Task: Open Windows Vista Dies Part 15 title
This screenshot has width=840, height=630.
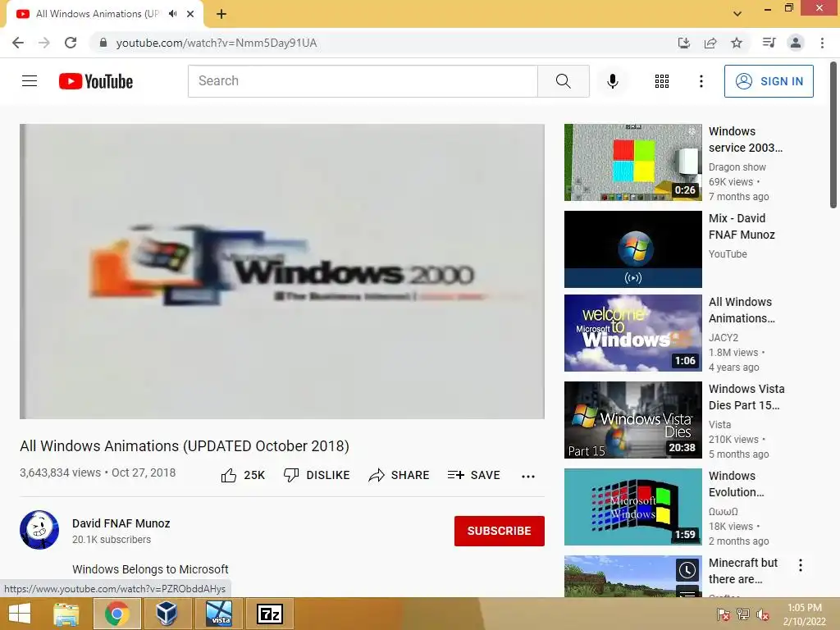Action: (746, 397)
